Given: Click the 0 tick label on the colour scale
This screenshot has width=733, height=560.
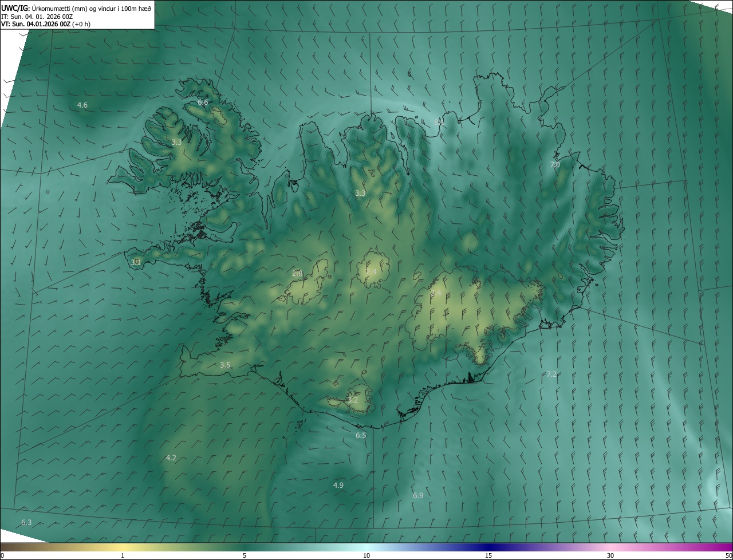Looking at the screenshot, I should (x=2, y=556).
